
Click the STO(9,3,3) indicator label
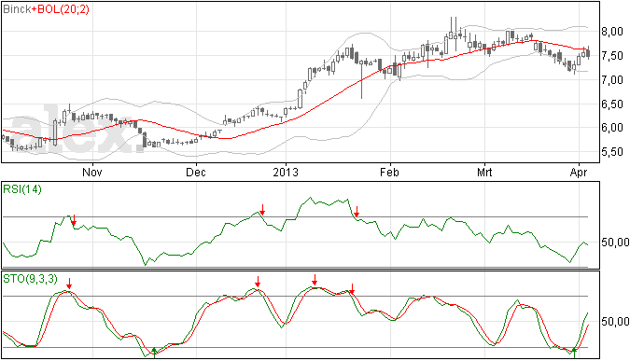point(31,279)
